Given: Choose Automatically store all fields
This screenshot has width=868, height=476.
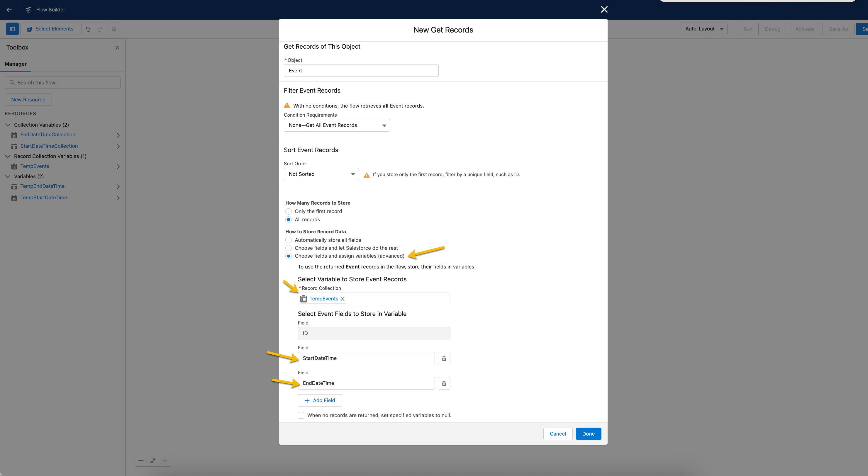Looking at the screenshot, I should pyautogui.click(x=289, y=240).
